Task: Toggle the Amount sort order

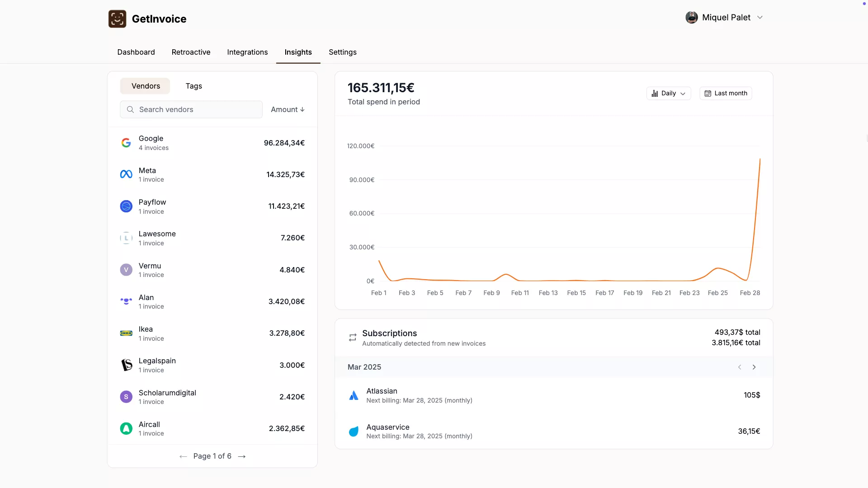Action: point(288,109)
